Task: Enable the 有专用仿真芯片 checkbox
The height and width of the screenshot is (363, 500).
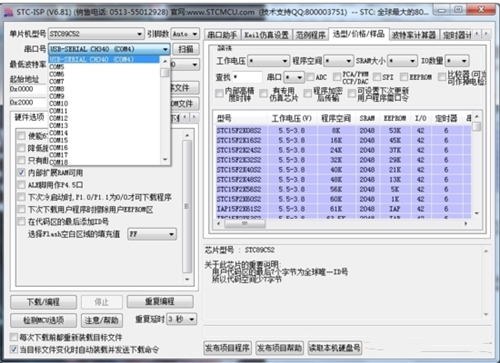Action: (x=263, y=93)
